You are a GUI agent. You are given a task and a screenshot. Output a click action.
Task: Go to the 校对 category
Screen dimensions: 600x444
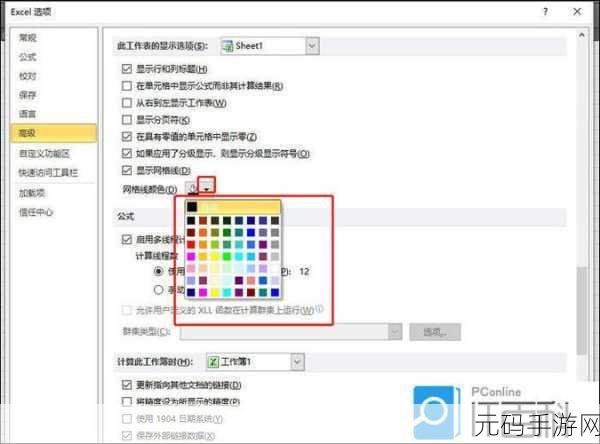(28, 76)
